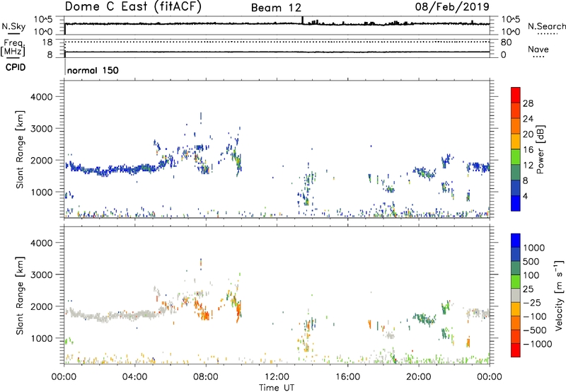Click the "80" Nave axis label
Viewport: 566px width, 392px height.
506,42
